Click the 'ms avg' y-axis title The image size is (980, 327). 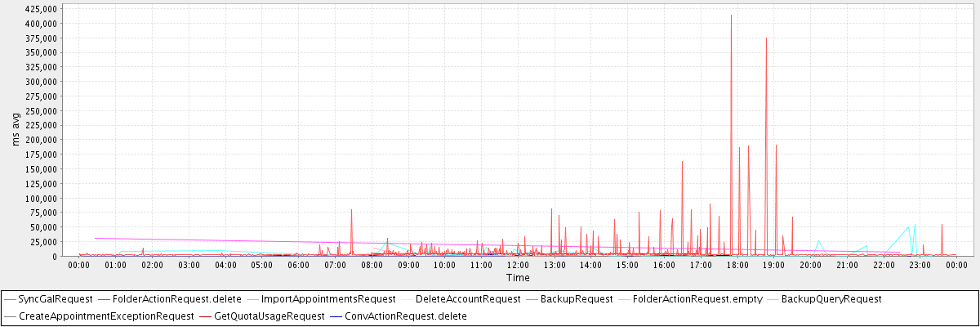[16, 129]
